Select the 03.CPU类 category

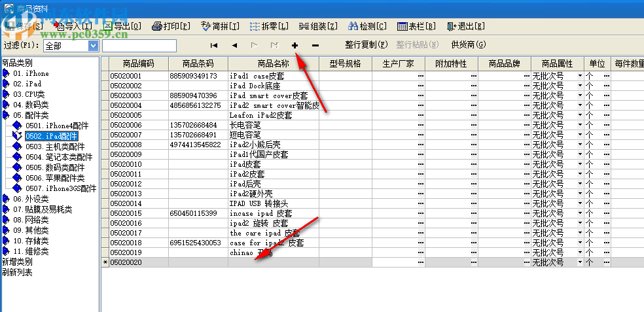pos(28,94)
